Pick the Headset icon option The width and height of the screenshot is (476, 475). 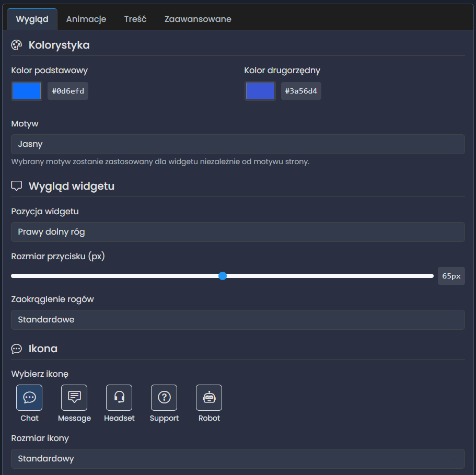119,398
